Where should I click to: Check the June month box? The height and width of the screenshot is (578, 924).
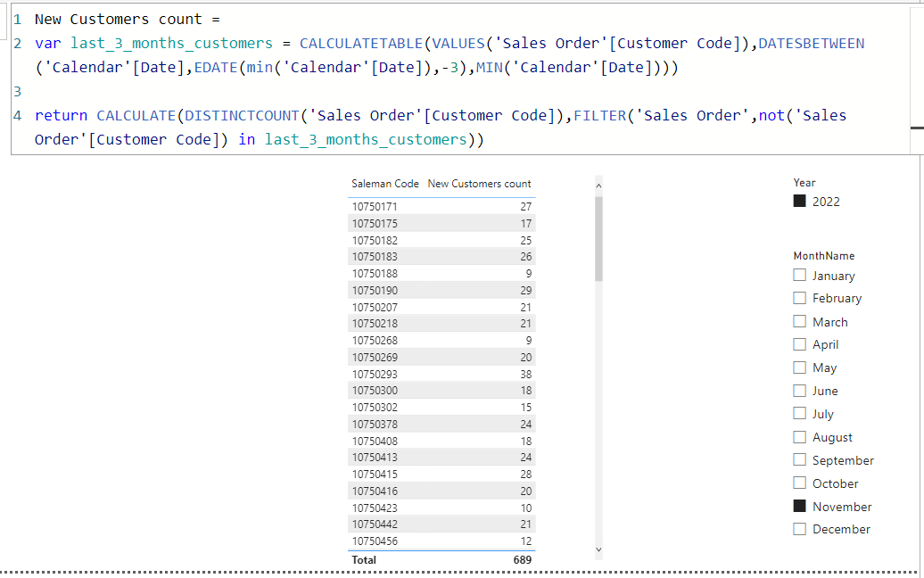[x=800, y=391]
